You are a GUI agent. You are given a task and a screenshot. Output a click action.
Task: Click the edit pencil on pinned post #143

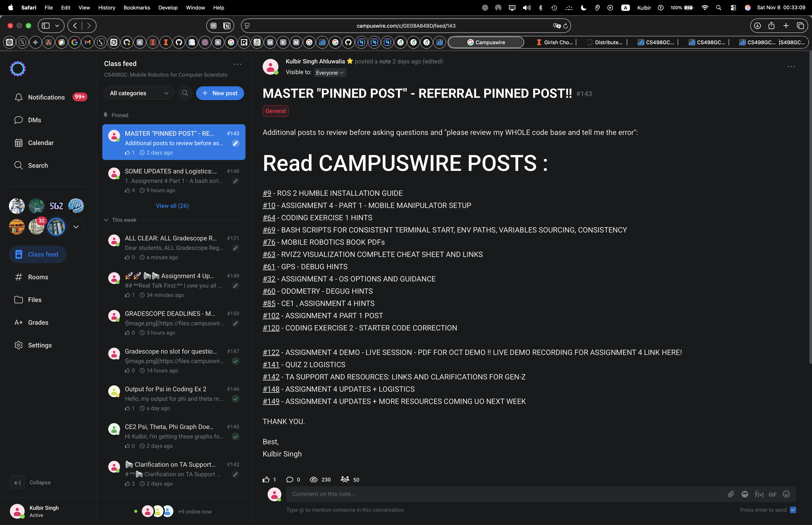pyautogui.click(x=235, y=143)
